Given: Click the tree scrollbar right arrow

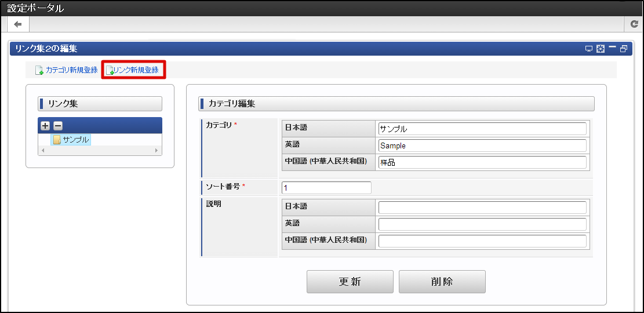Looking at the screenshot, I should coord(157,151).
